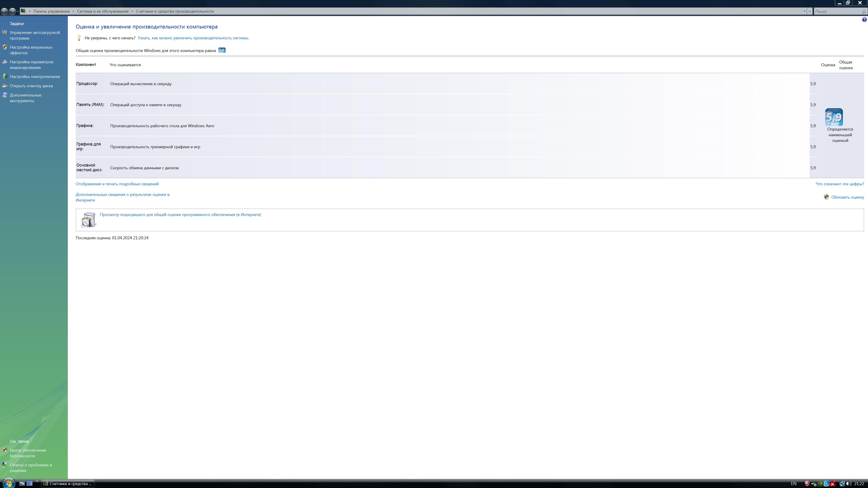868x488 pixels.
Task: Click the refresh icon beside the address bar
Action: point(809,11)
